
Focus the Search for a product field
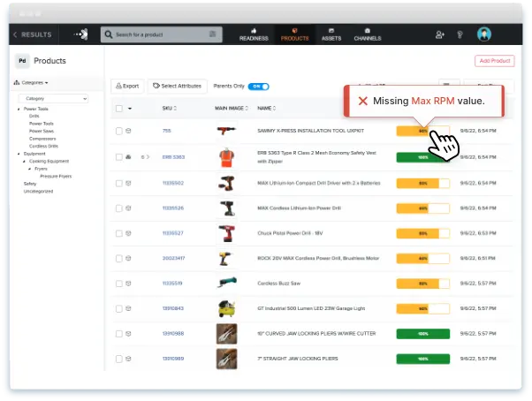(x=161, y=34)
